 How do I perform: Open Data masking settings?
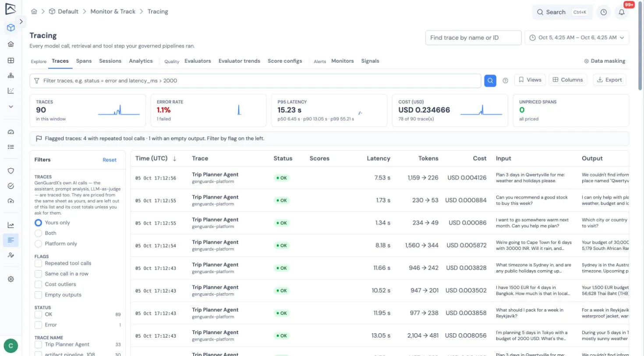(605, 61)
